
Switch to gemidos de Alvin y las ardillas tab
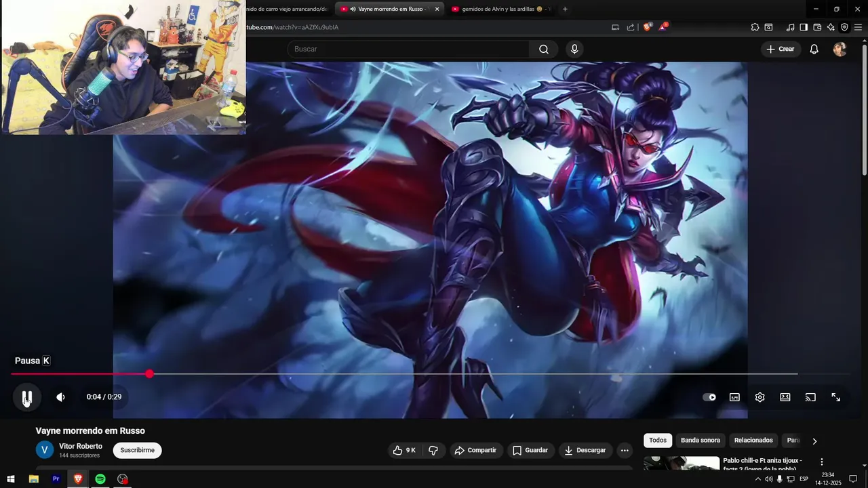coord(500,9)
